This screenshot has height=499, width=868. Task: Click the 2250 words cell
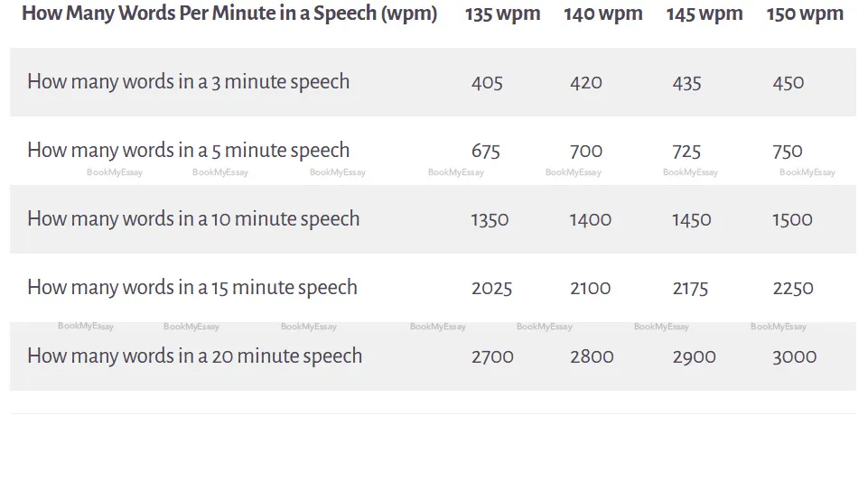793,289
